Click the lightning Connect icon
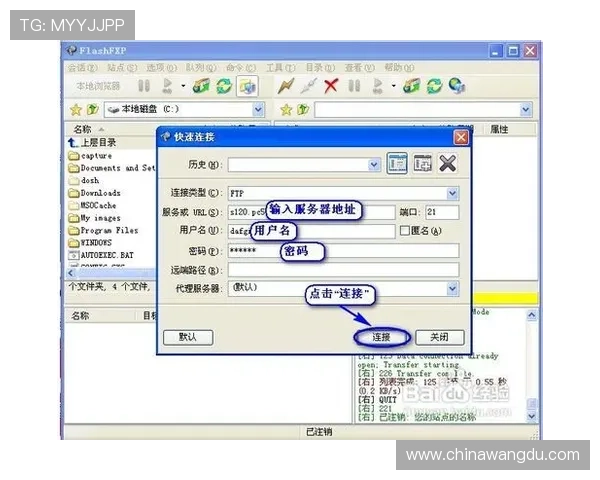This screenshot has width=600, height=480. click(286, 86)
